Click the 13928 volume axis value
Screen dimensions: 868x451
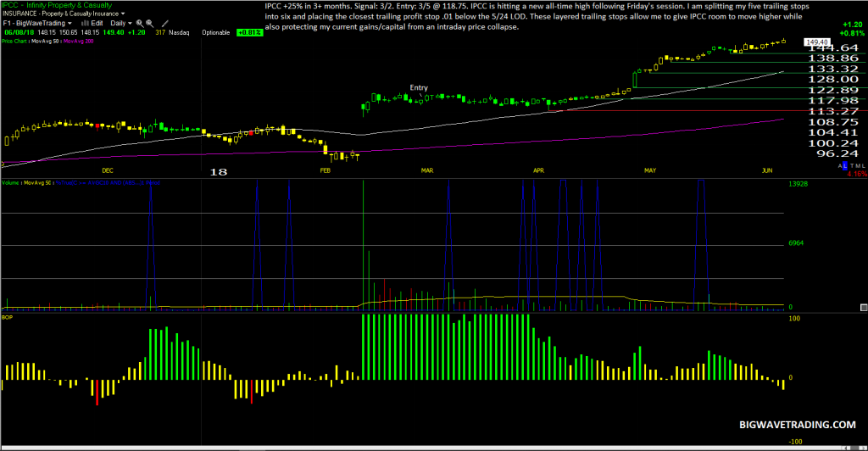coord(798,184)
